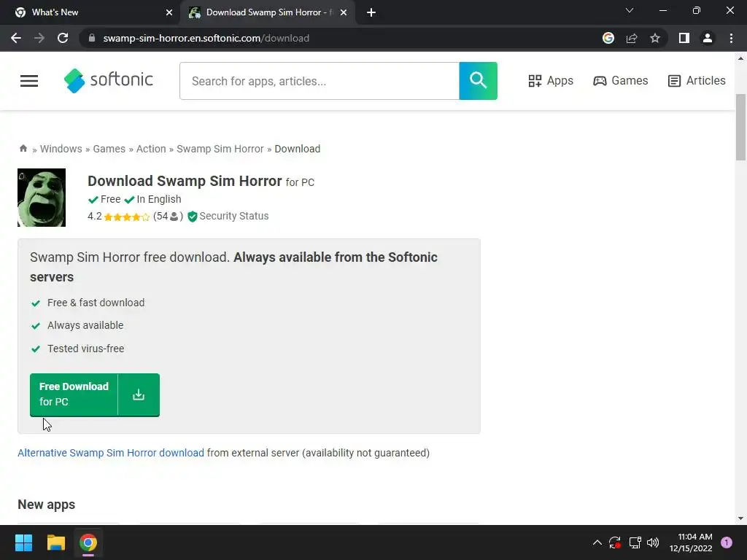Image resolution: width=747 pixels, height=560 pixels.
Task: Go to Swamp Sim Horror breadcrumb link
Action: click(x=220, y=149)
